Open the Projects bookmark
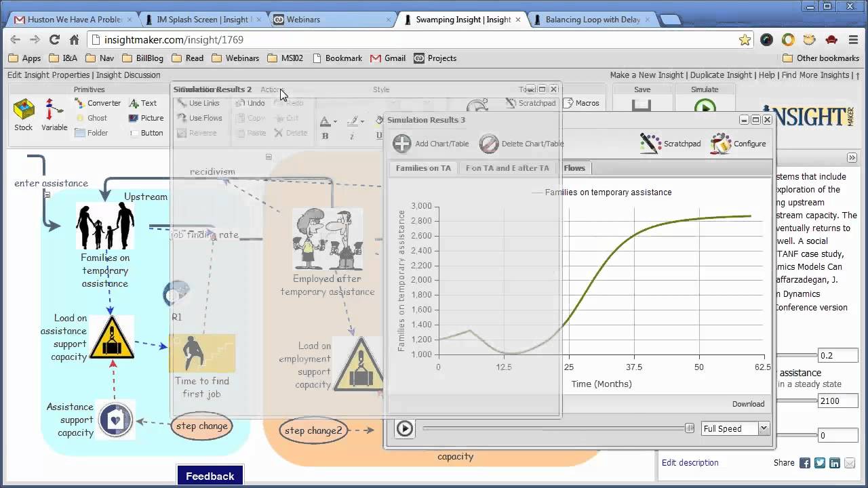This screenshot has width=868, height=488. point(435,58)
